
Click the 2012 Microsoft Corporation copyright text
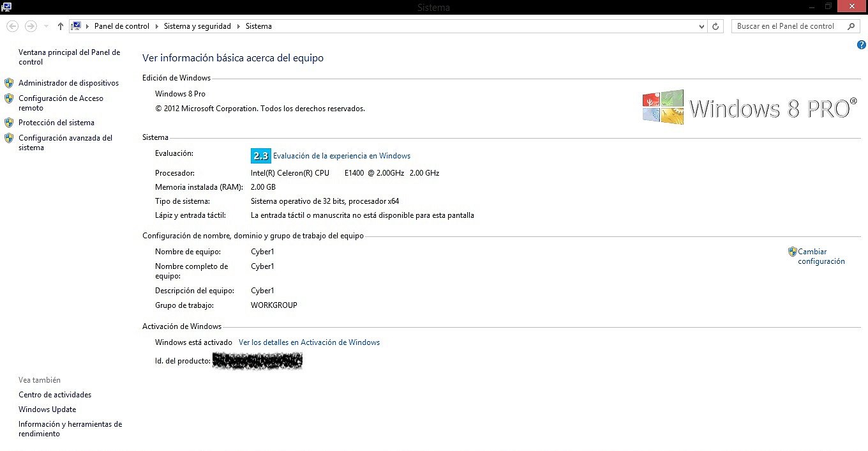coord(260,109)
